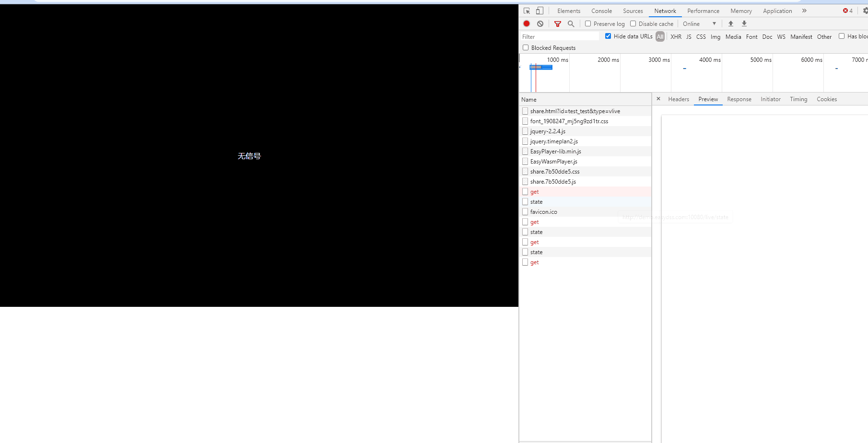
Task: Clear the network log
Action: point(540,23)
